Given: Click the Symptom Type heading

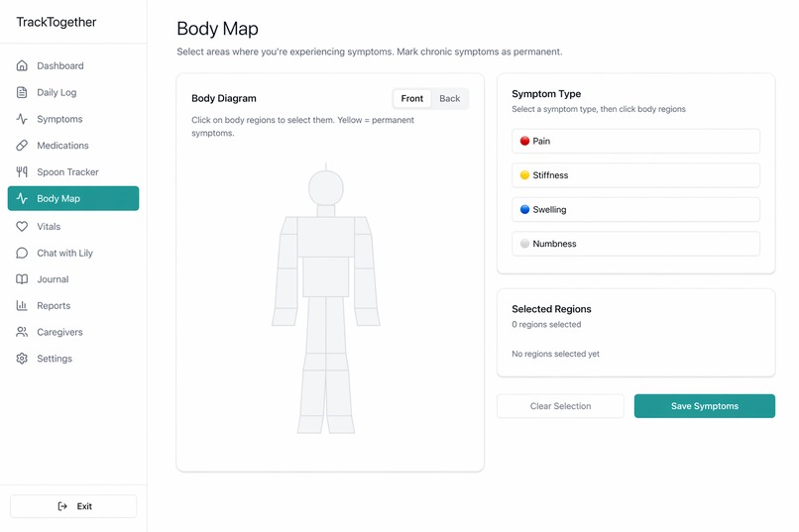Looking at the screenshot, I should click(x=546, y=94).
